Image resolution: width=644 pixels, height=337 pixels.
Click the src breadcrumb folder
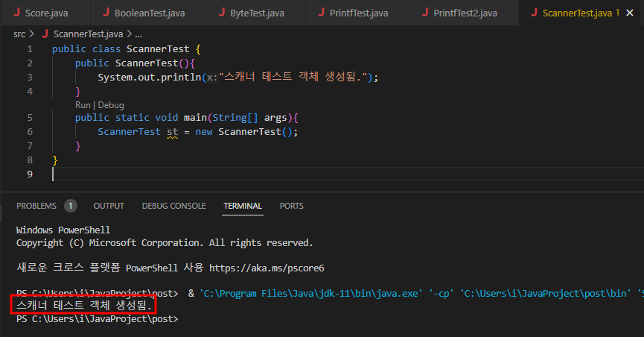pos(19,34)
